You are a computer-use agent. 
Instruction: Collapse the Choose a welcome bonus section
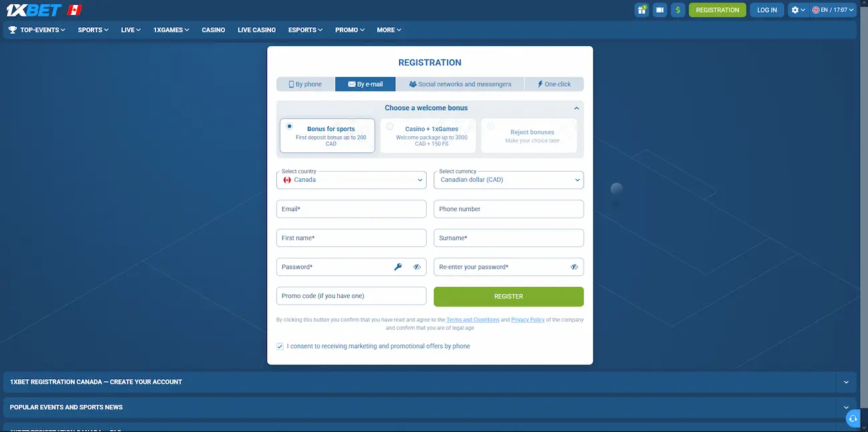click(576, 108)
